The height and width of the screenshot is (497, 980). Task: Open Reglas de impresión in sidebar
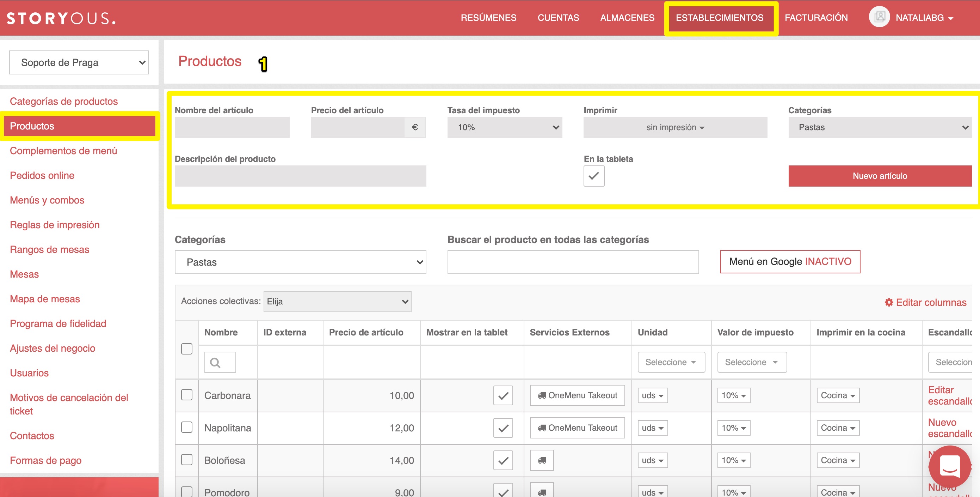[x=55, y=225]
